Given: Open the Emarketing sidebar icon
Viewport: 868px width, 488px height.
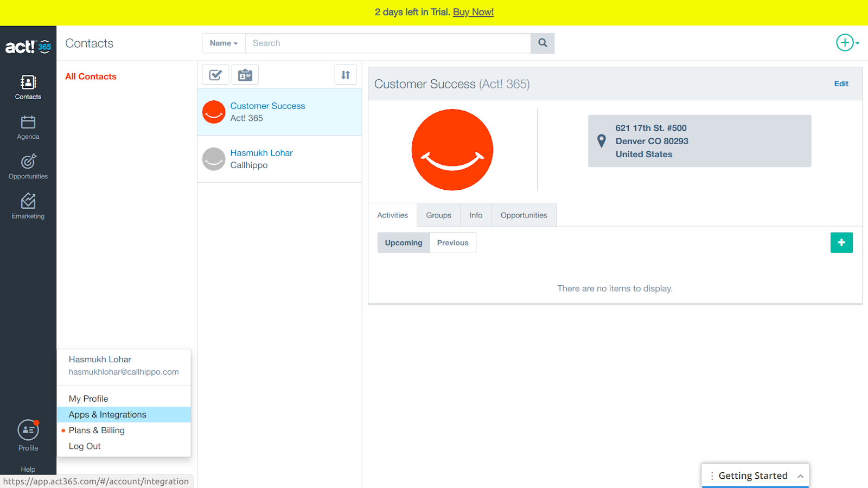Looking at the screenshot, I should click(x=28, y=201).
